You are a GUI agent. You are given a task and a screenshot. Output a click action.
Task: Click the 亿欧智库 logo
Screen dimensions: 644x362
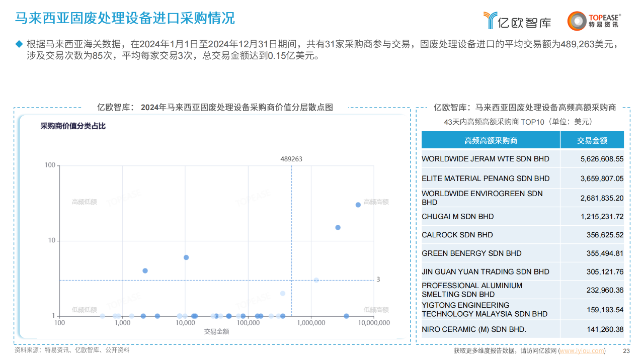(x=517, y=21)
